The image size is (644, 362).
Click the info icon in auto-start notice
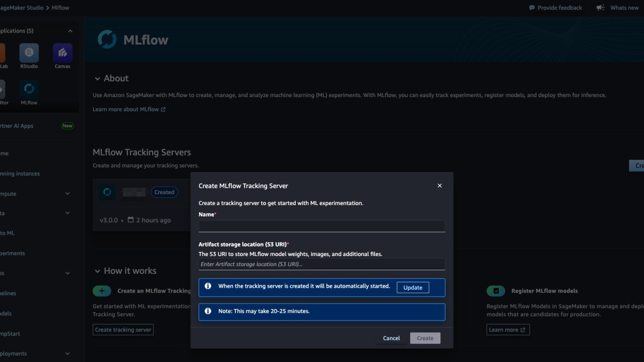208,286
